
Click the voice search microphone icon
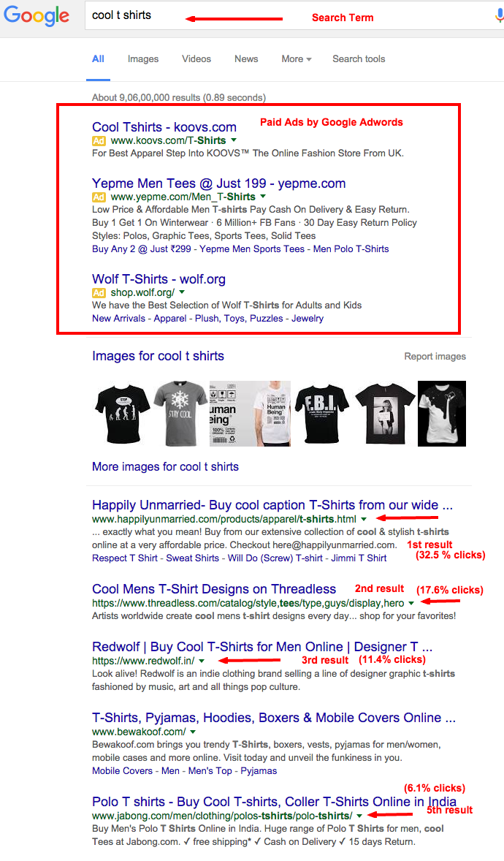pyautogui.click(x=499, y=15)
